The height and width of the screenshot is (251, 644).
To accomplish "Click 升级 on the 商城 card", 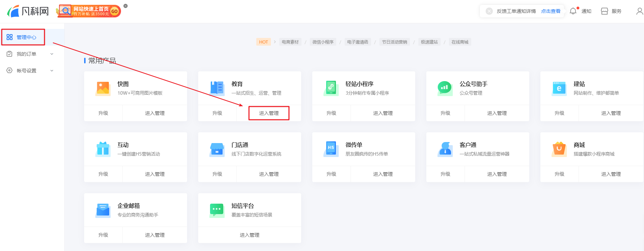I will pyautogui.click(x=560, y=174).
